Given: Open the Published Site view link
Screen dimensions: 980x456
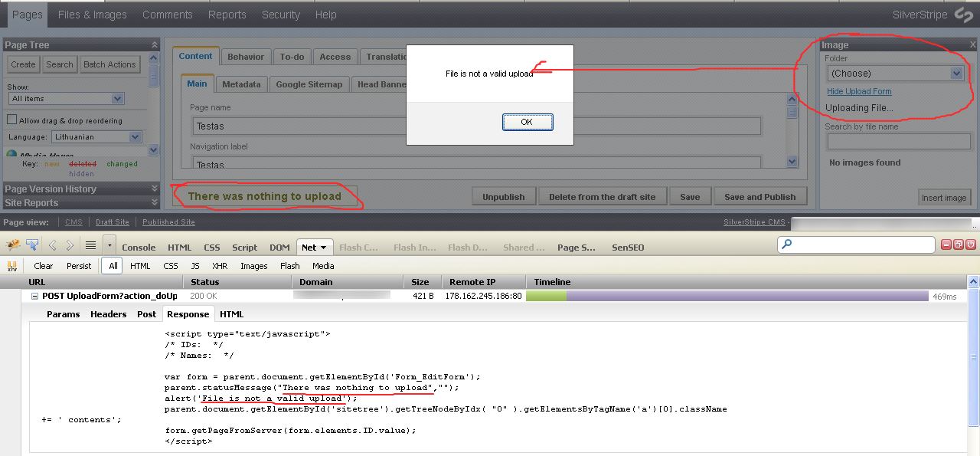Looking at the screenshot, I should click(x=168, y=222).
